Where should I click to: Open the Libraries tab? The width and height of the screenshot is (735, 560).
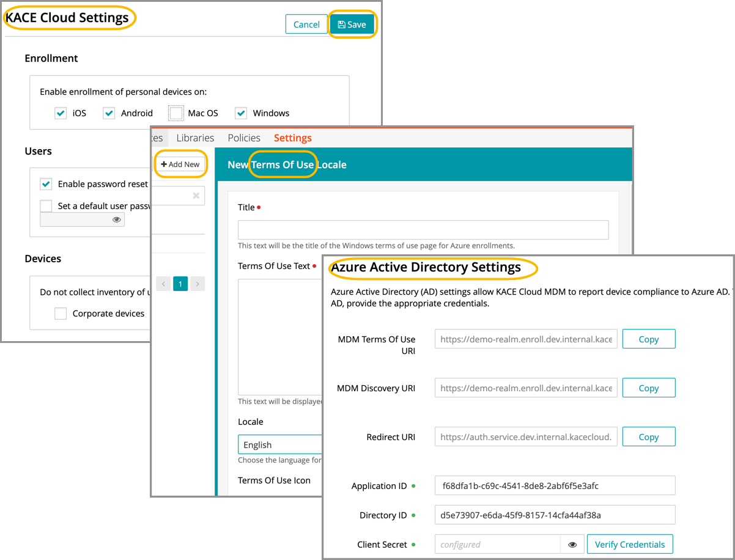[195, 138]
